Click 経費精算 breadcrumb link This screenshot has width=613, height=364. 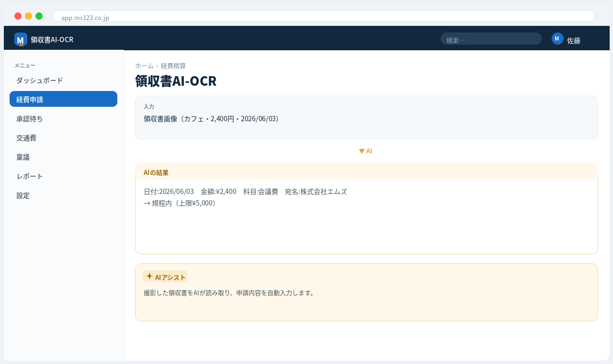tap(173, 66)
